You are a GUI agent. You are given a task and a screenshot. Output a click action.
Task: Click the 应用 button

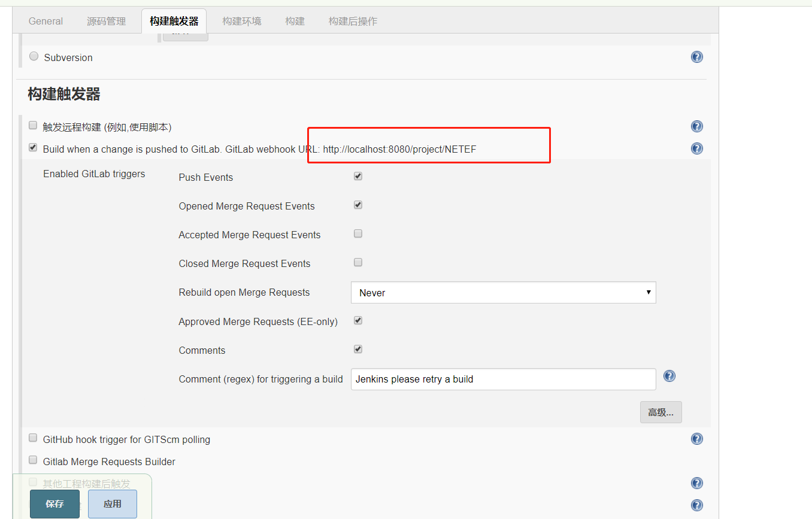pyautogui.click(x=113, y=504)
